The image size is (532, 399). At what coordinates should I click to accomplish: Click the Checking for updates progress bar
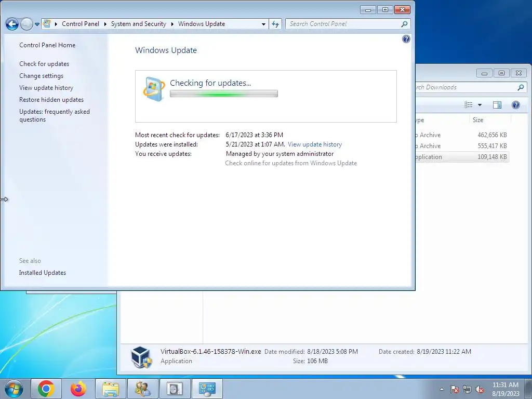click(x=224, y=94)
